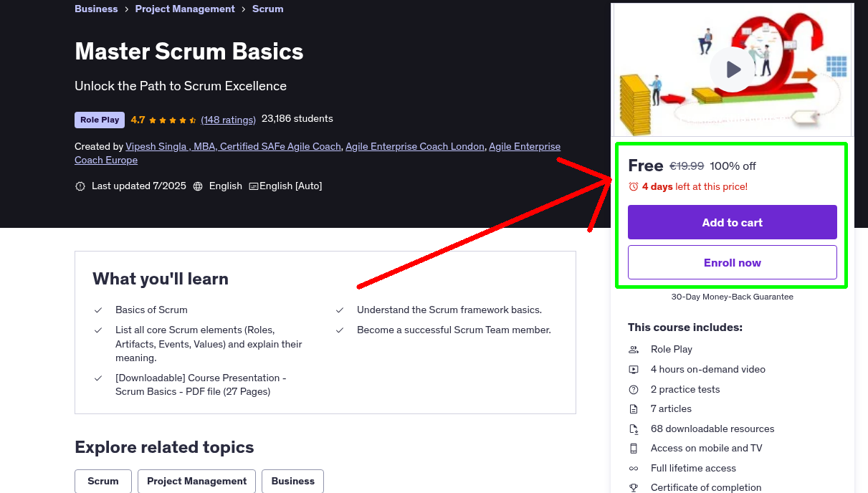
Task: Click the Full lifetime access text
Action: [x=693, y=469]
